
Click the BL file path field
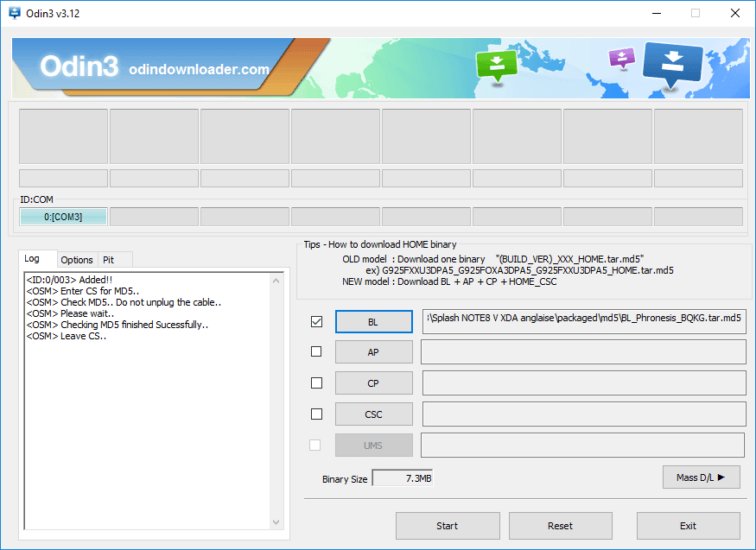tap(584, 321)
